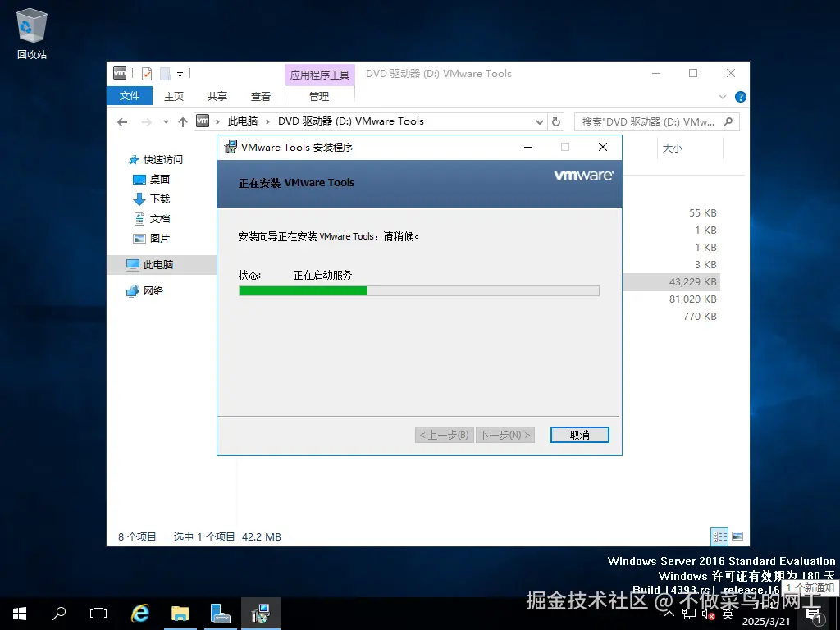The image size is (840, 630).
Task: Open 桌面 in navigation pane
Action: tap(151, 180)
